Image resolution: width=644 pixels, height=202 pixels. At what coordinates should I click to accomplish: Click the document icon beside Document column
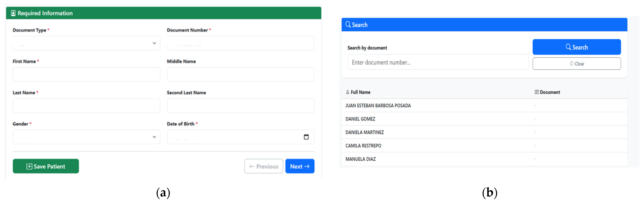pyautogui.click(x=536, y=92)
